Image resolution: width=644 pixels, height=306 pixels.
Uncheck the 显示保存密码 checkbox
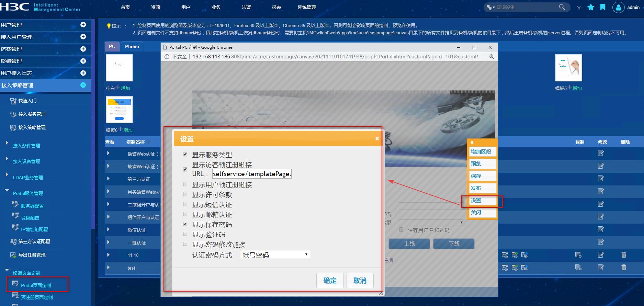[x=185, y=224]
